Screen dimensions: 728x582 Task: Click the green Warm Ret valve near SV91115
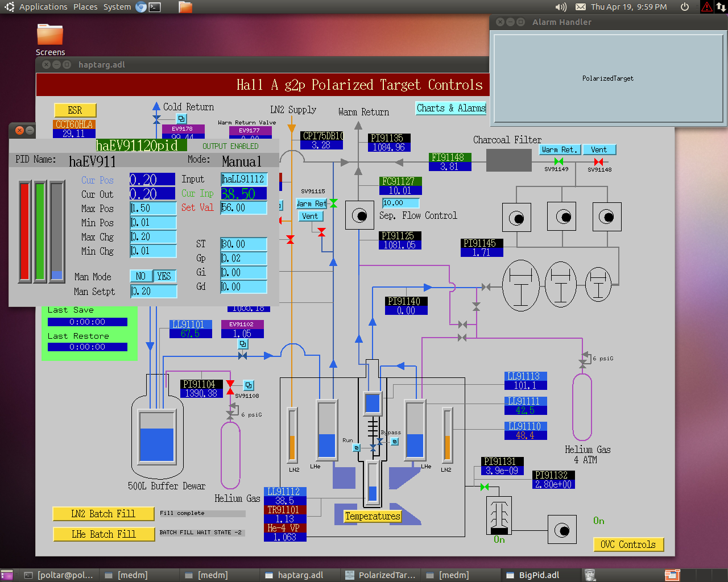coord(333,203)
